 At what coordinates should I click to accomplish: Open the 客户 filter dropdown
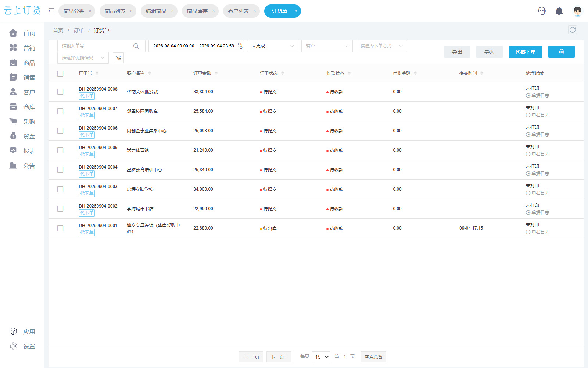coord(327,46)
